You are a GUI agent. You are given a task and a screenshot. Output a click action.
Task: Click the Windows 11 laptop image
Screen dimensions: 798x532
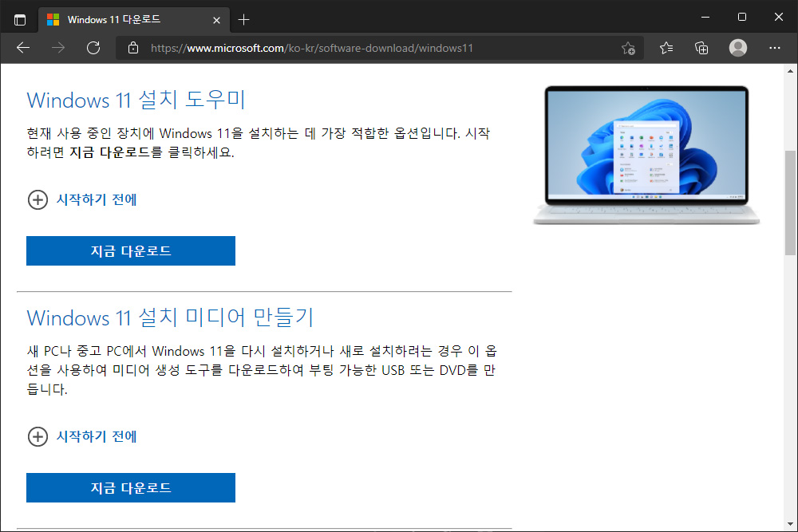point(646,155)
